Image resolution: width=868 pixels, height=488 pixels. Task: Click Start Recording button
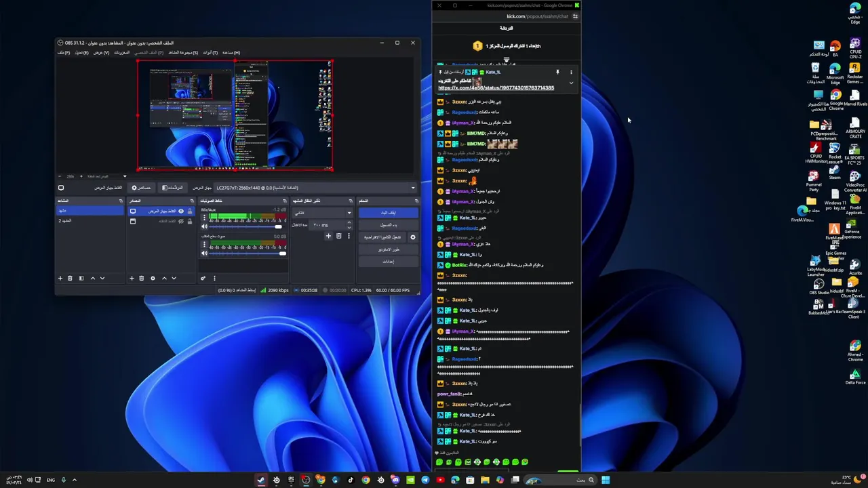tap(389, 225)
